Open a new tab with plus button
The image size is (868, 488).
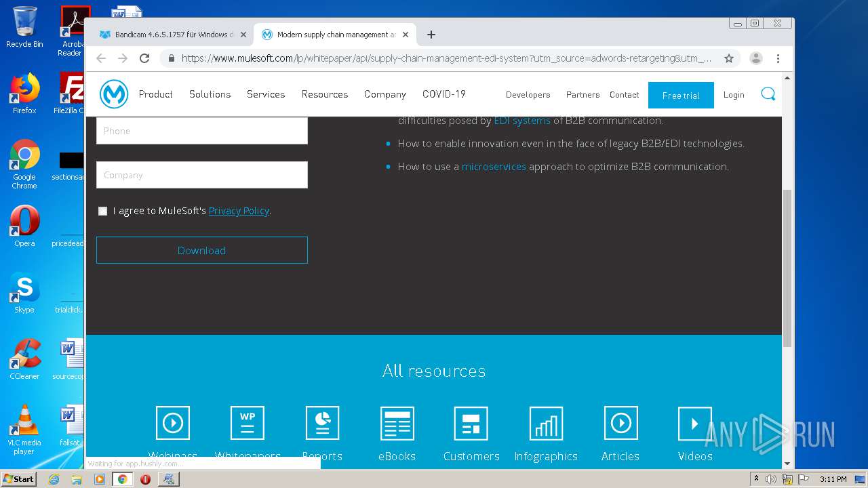[431, 35]
